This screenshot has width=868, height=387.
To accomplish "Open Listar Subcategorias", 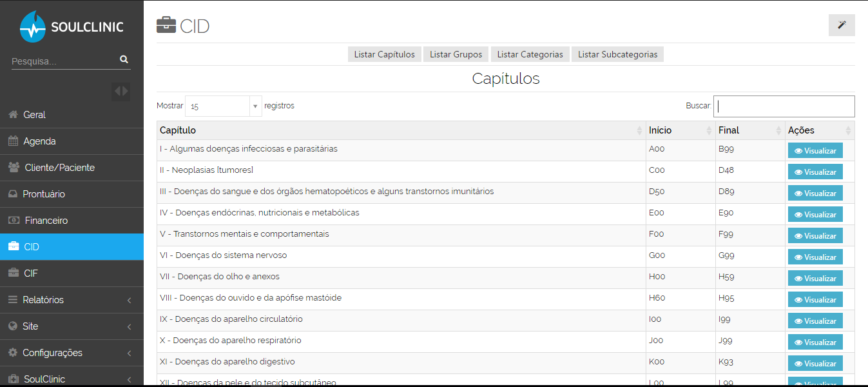I will click(x=617, y=54).
